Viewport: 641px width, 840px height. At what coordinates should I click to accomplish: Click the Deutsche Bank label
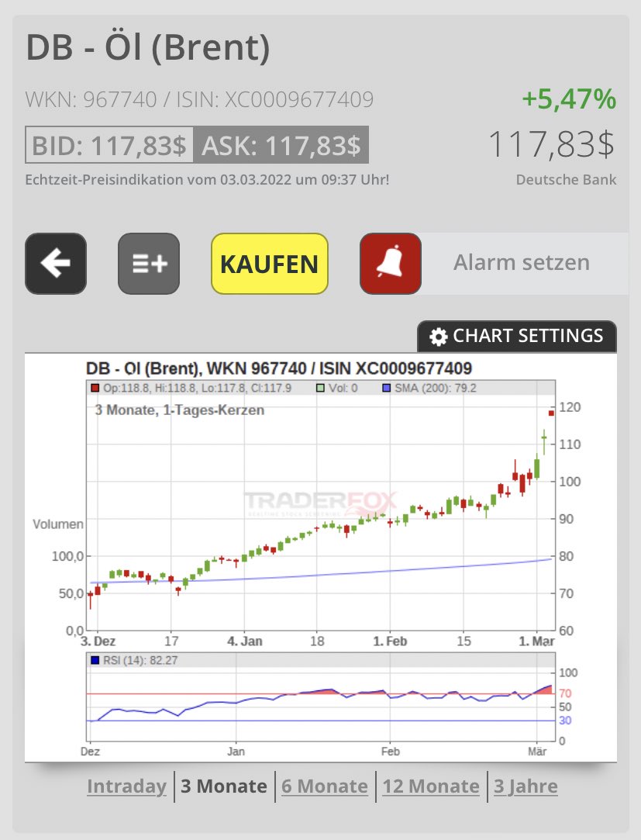click(x=566, y=179)
